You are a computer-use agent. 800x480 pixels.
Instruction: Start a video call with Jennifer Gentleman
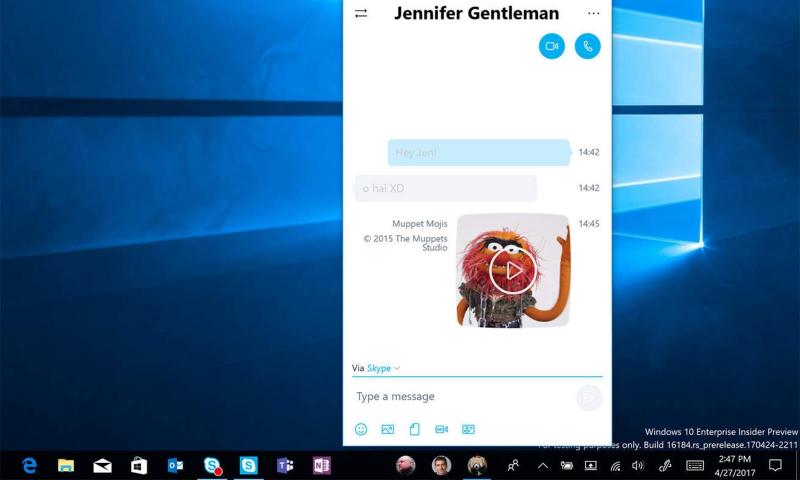coord(552,46)
